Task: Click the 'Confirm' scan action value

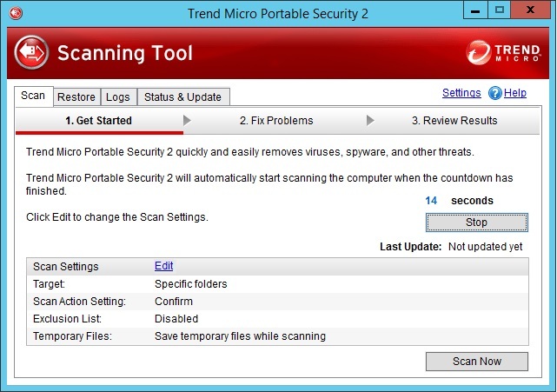Action: click(x=174, y=302)
